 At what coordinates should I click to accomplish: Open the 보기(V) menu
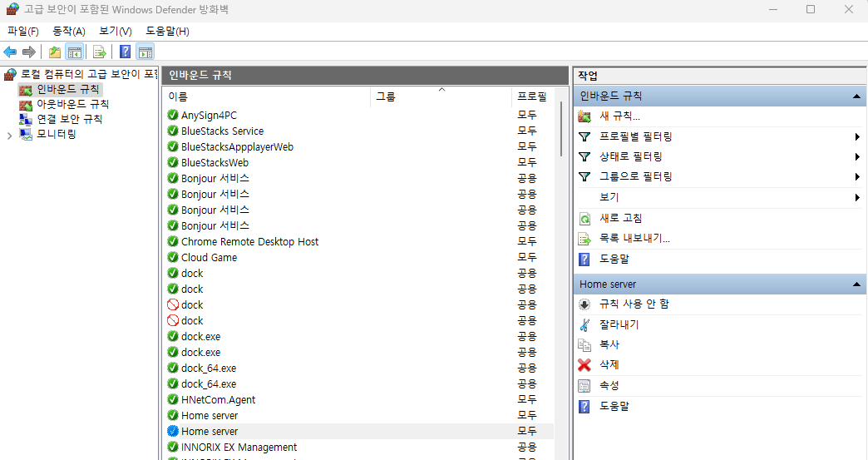pos(115,32)
